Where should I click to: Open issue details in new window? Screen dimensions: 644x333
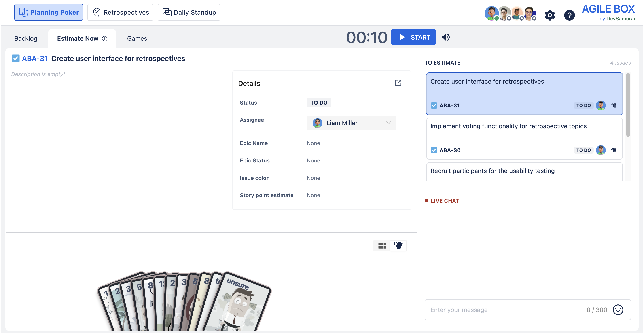point(398,83)
